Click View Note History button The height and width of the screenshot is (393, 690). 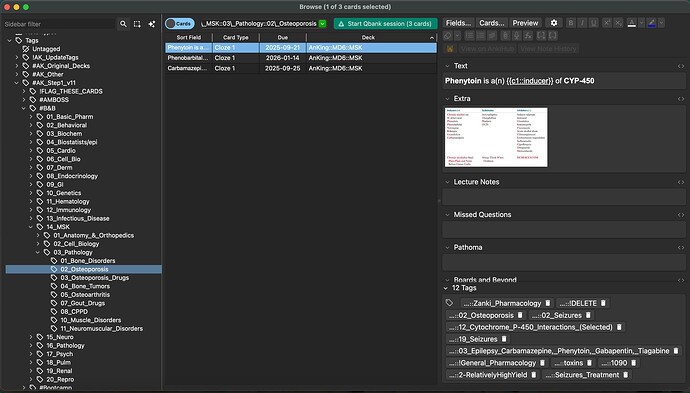[x=548, y=49]
